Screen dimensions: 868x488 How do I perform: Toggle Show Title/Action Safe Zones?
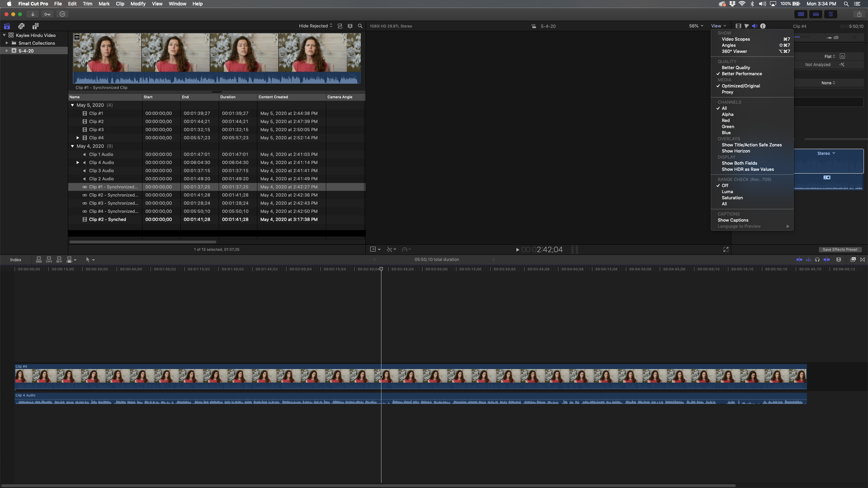tap(752, 145)
